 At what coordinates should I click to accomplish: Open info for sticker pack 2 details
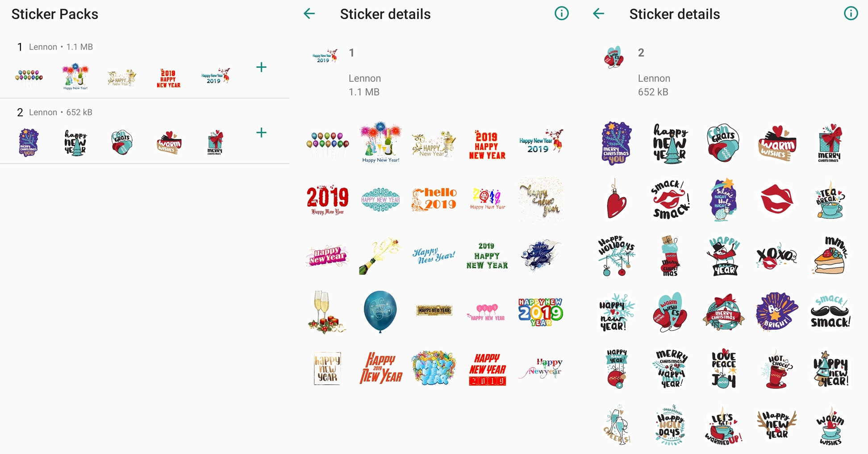(851, 14)
